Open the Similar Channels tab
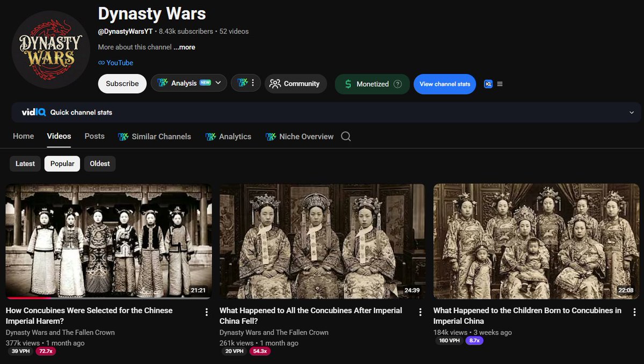This screenshot has height=364, width=644. coord(155,137)
